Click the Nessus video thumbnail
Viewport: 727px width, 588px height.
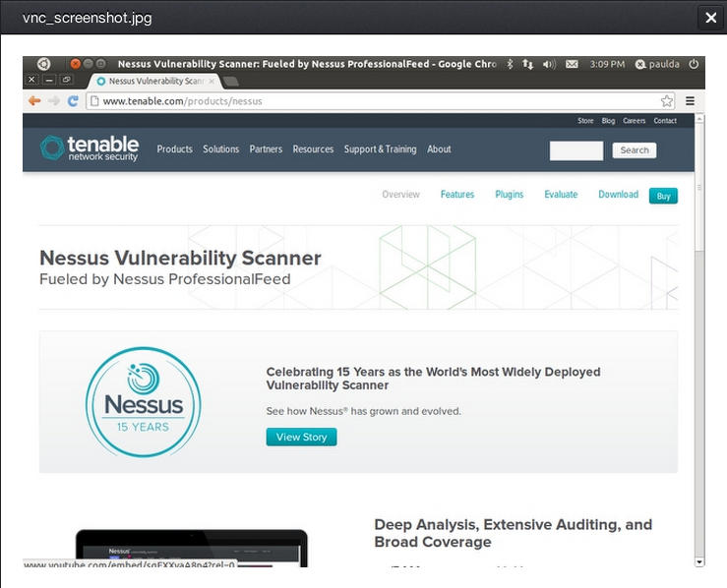(x=192, y=548)
